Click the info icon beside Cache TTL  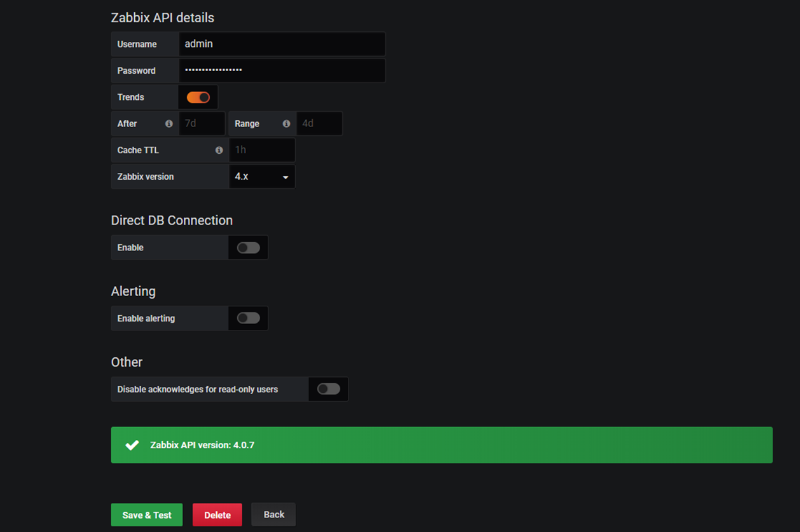219,150
